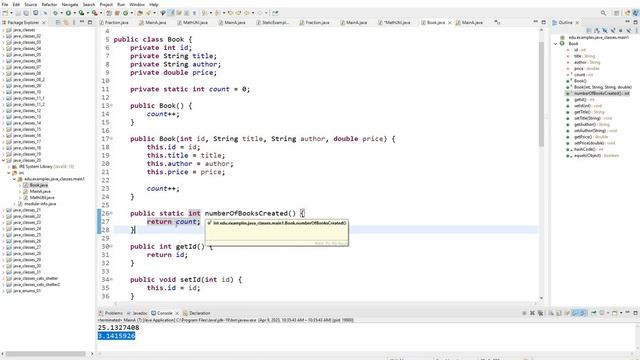The width and height of the screenshot is (640, 360).
Task: Click the Save toolbar icon
Action: tap(18, 13)
